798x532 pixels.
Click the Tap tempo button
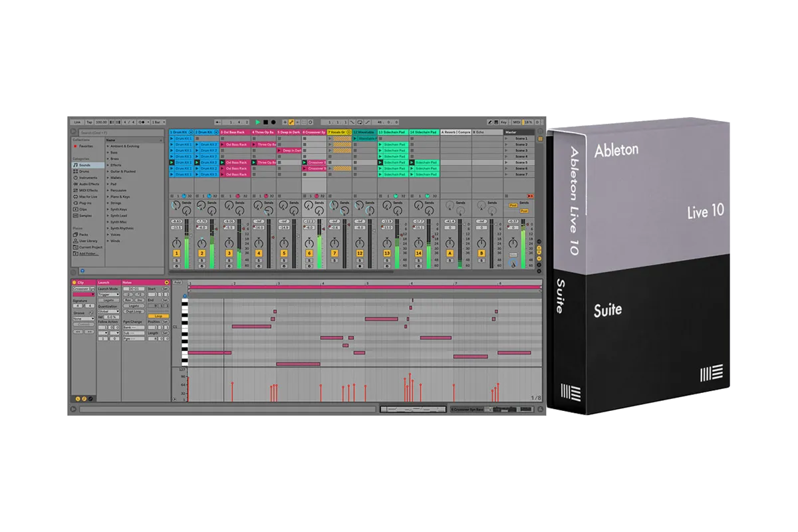pos(89,122)
